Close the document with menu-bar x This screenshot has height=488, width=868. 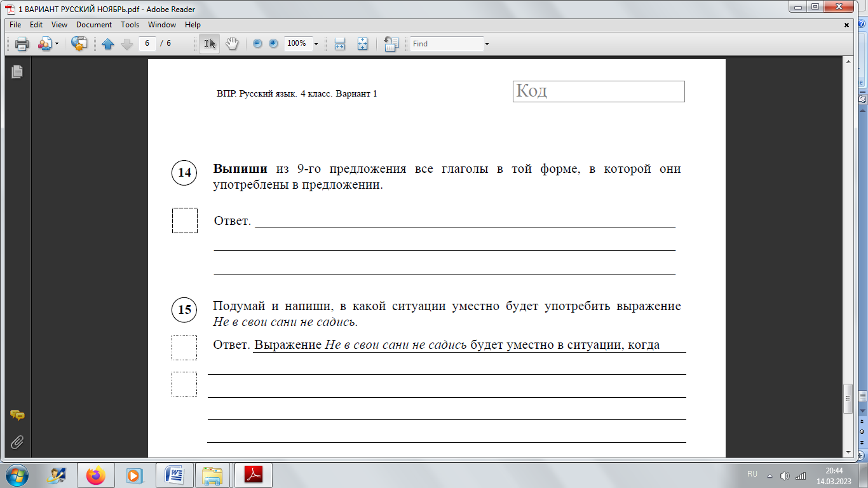tap(846, 25)
